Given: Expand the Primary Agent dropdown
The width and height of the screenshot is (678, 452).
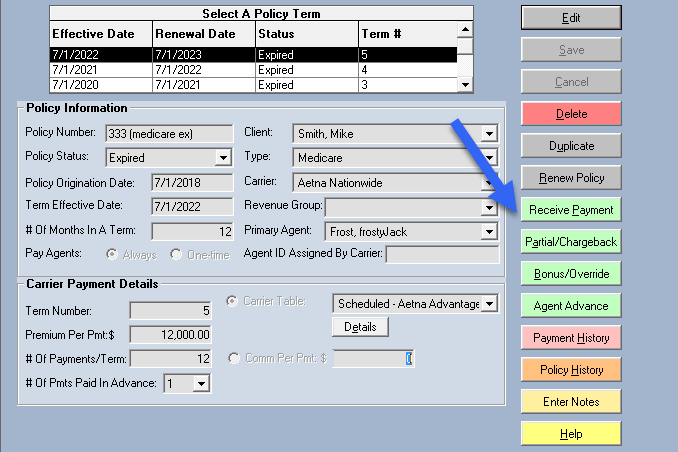Looking at the screenshot, I should click(x=489, y=232).
